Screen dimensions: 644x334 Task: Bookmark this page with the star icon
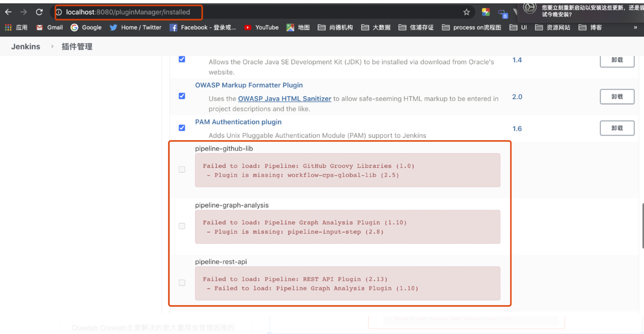[466, 12]
